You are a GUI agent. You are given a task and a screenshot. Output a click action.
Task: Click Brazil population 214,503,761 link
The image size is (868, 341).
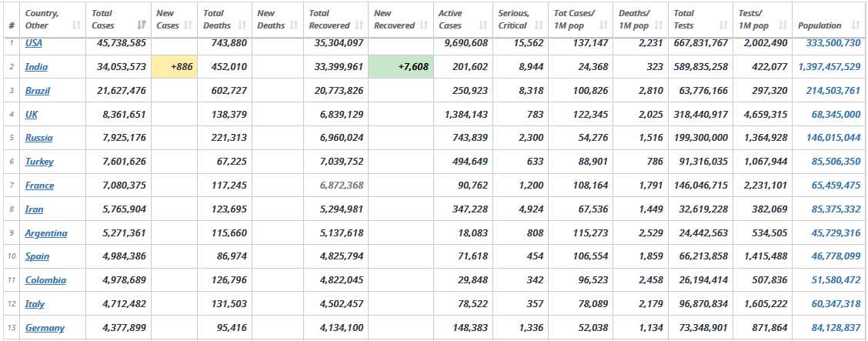pyautogui.click(x=833, y=91)
